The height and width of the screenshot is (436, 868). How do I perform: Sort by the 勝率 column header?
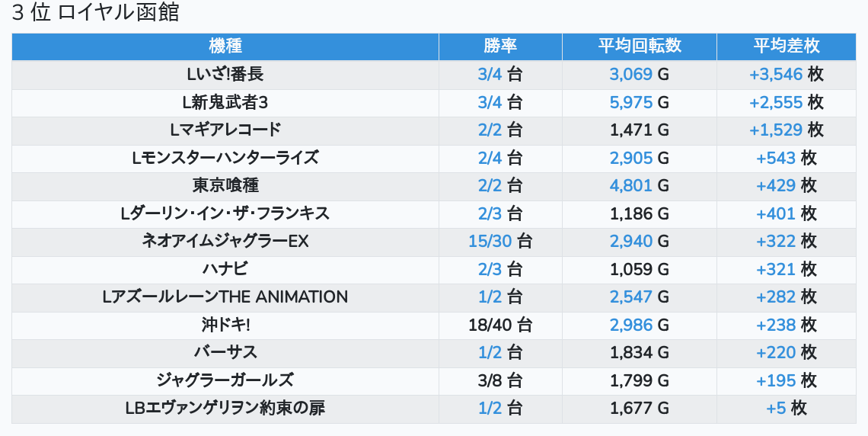[x=500, y=46]
